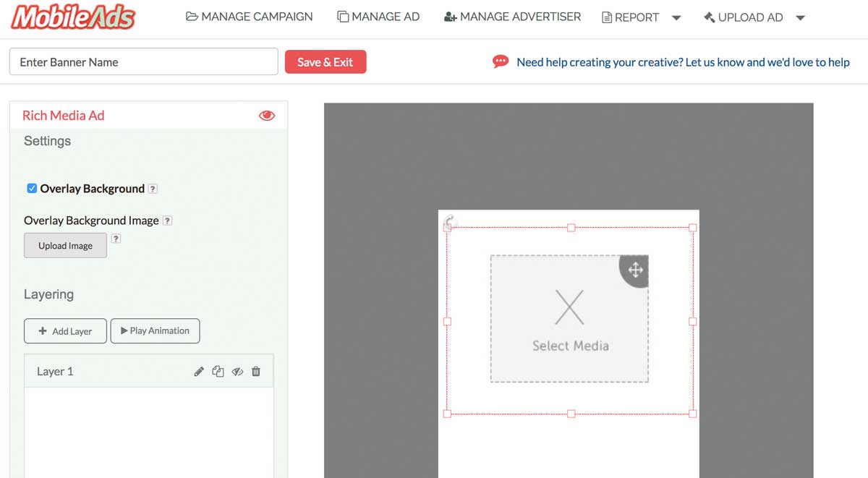Screen dimensions: 868x478
Task: Delete Layer 1 with the trash icon
Action: [256, 372]
